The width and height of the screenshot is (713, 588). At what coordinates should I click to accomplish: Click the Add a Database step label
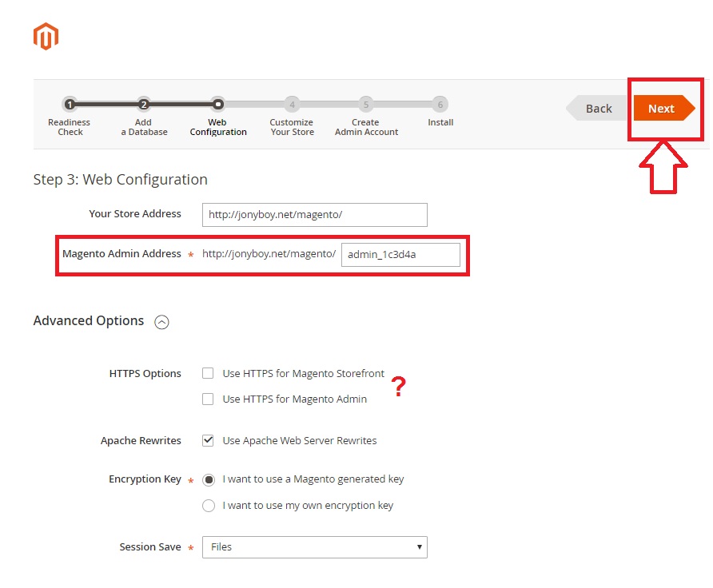point(144,127)
